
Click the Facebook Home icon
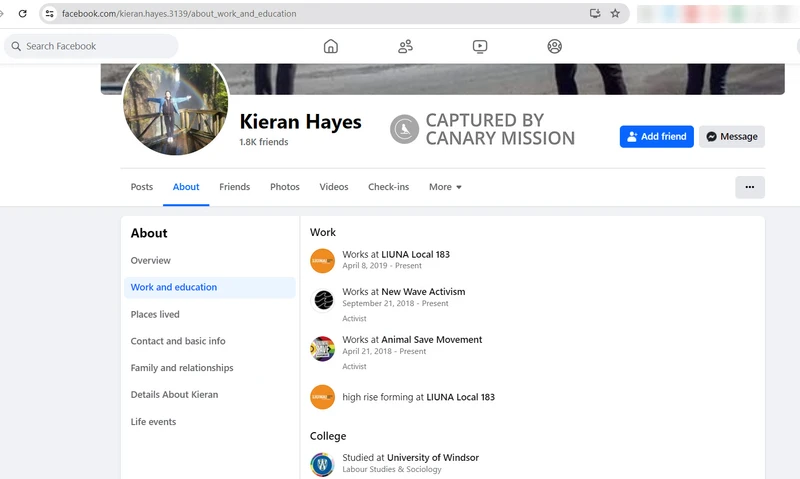point(331,46)
